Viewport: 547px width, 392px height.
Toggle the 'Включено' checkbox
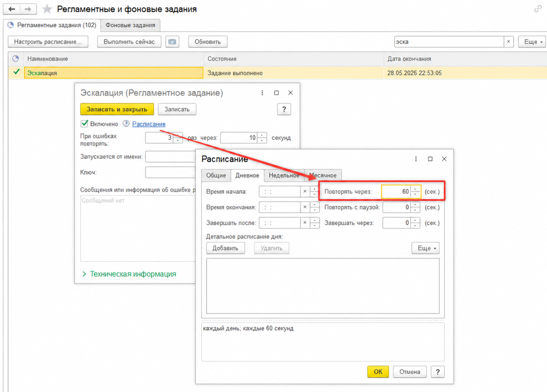pos(84,124)
